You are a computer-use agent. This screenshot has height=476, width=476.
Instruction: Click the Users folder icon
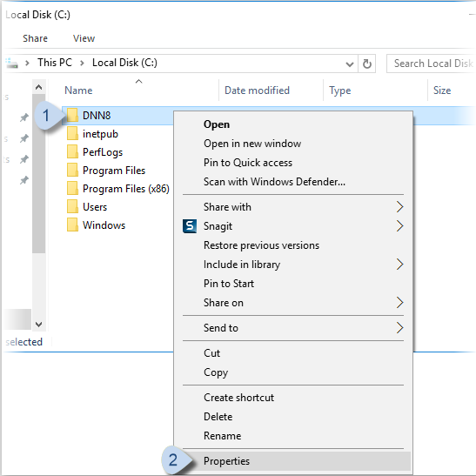[x=72, y=207]
